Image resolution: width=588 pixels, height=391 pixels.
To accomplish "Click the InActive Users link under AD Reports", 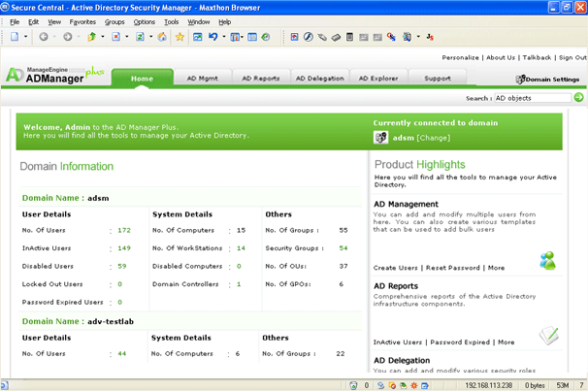I will tap(398, 342).
